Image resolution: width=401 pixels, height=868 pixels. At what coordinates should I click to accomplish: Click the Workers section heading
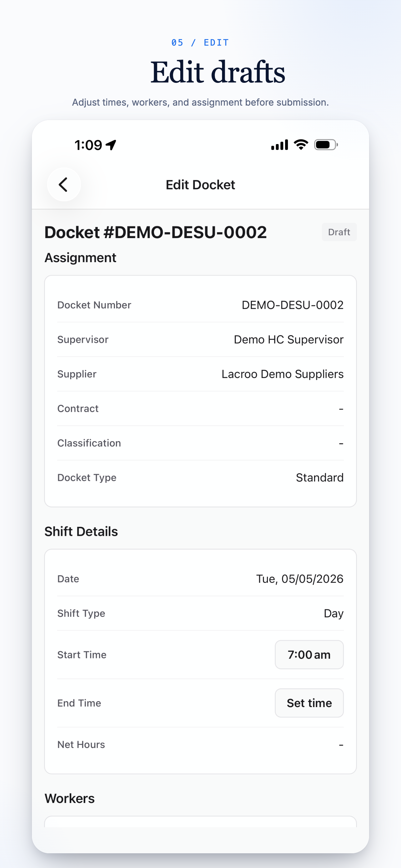pos(70,798)
